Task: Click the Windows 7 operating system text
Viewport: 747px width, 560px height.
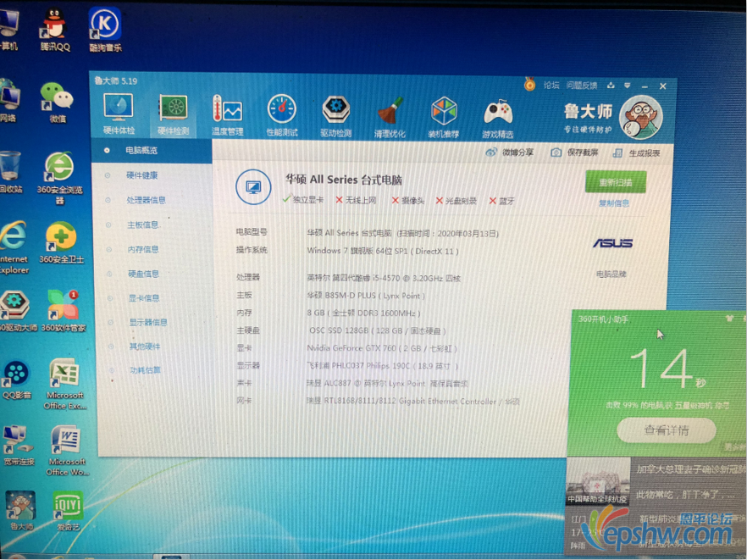Action: tap(383, 251)
